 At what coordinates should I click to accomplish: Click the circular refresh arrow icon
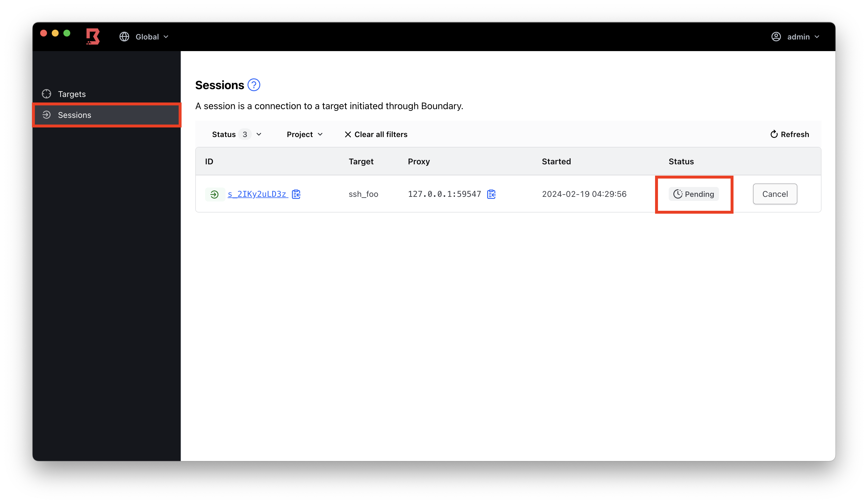(x=774, y=134)
